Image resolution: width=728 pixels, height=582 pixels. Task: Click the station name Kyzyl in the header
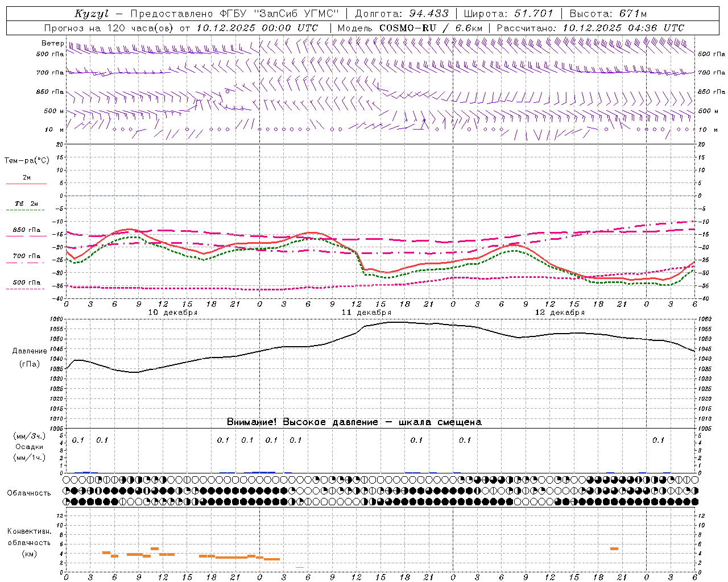coord(91,14)
